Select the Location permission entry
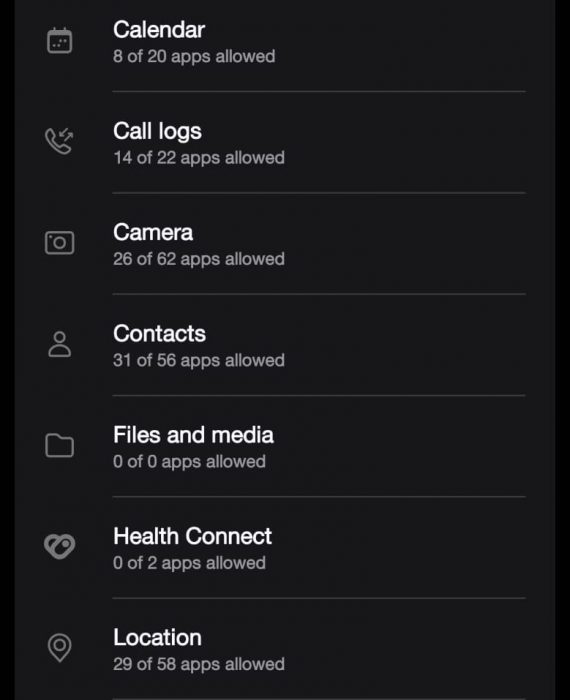Screen dimensions: 570x700 [285, 649]
